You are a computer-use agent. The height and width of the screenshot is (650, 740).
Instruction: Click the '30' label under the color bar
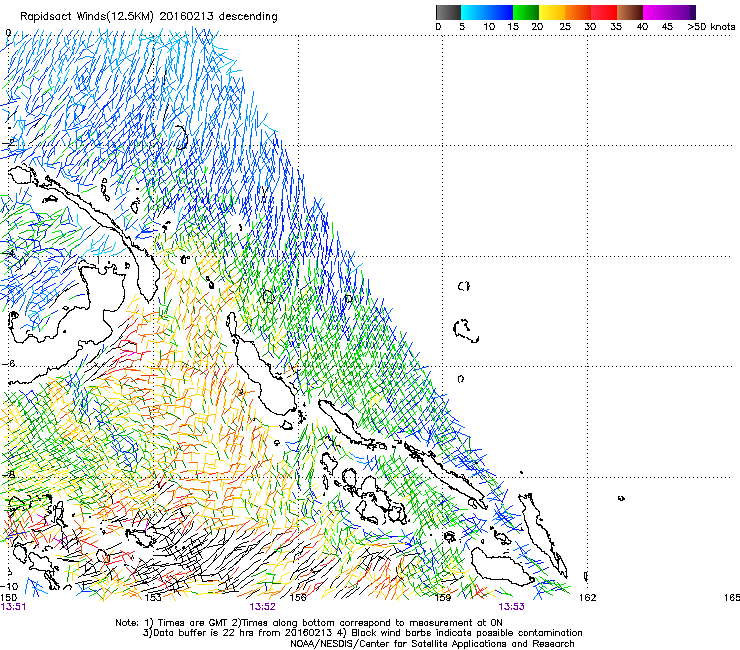point(590,27)
